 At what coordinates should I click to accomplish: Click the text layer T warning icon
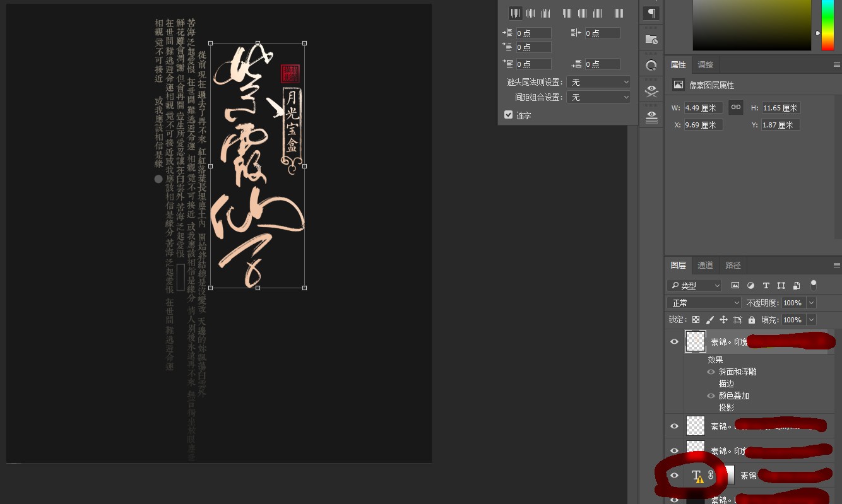click(697, 476)
